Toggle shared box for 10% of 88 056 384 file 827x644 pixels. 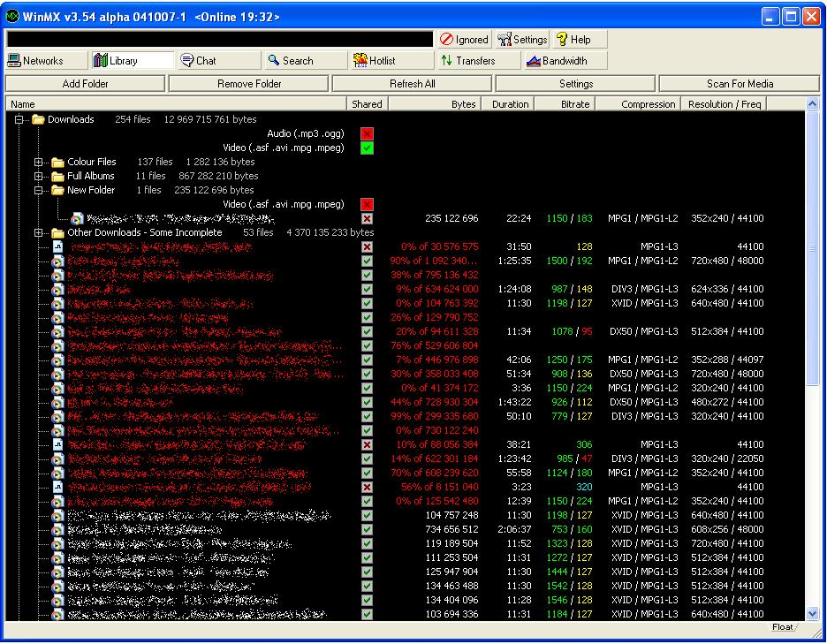pos(367,444)
